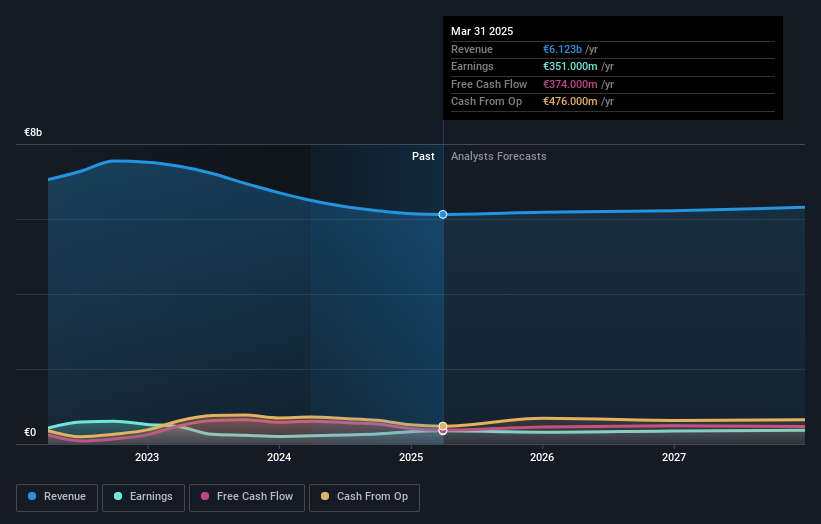Click the Earnings row label in tooltip
The height and width of the screenshot is (524, 821).
[472, 66]
